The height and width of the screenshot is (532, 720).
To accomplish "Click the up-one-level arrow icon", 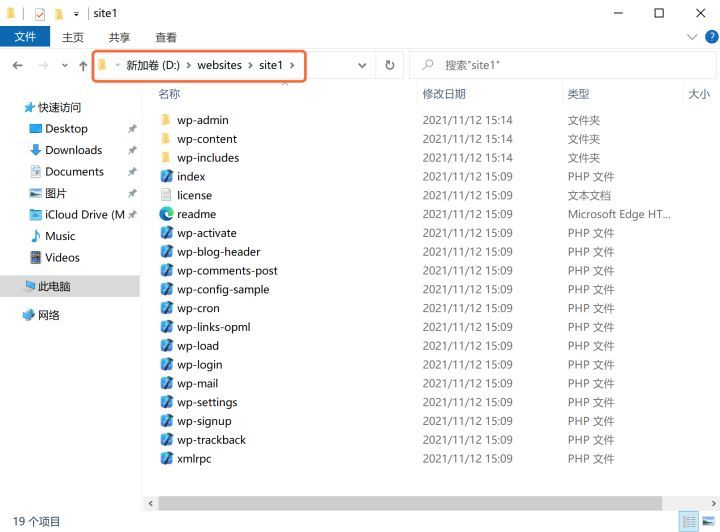I will [83, 65].
